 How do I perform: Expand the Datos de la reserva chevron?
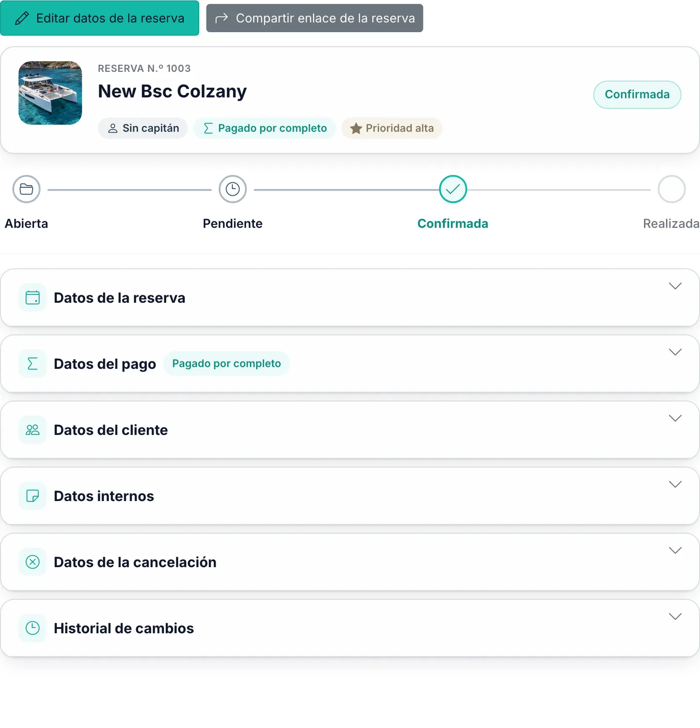(x=675, y=286)
